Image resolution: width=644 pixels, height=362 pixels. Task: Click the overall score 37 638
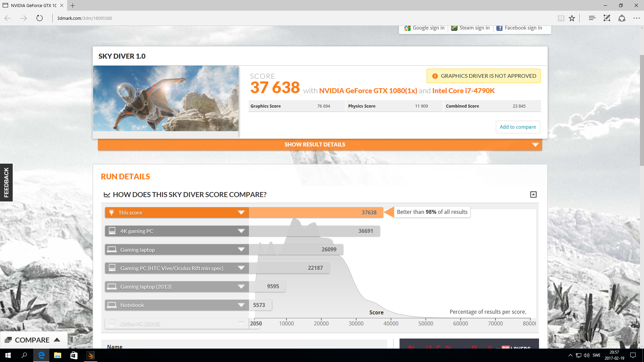275,88
